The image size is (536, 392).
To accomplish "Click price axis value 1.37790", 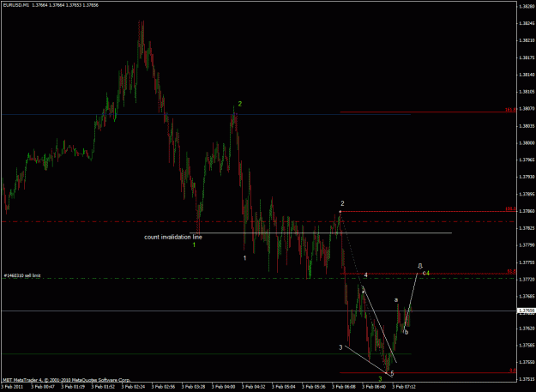I will tap(525, 245).
